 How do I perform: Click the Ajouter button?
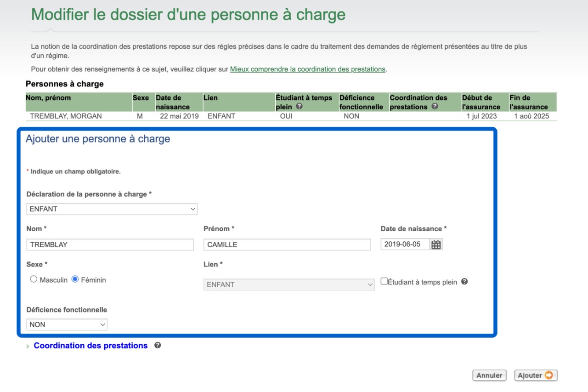click(535, 375)
